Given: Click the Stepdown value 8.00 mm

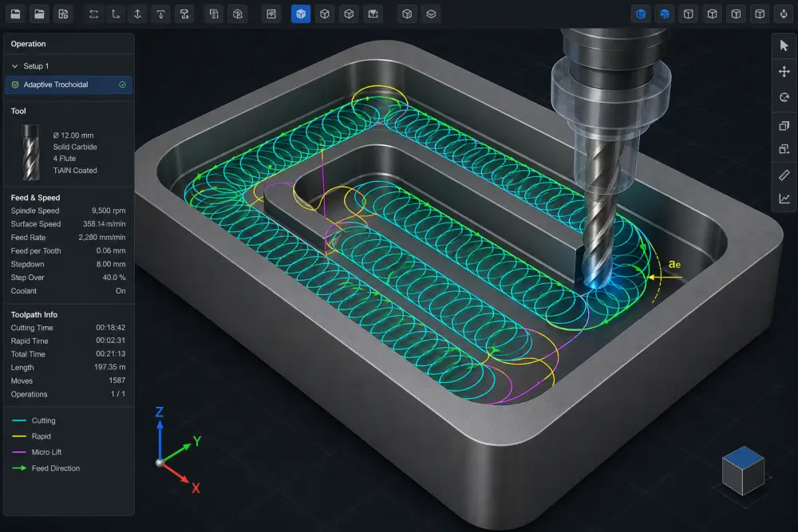Looking at the screenshot, I should 111,265.
